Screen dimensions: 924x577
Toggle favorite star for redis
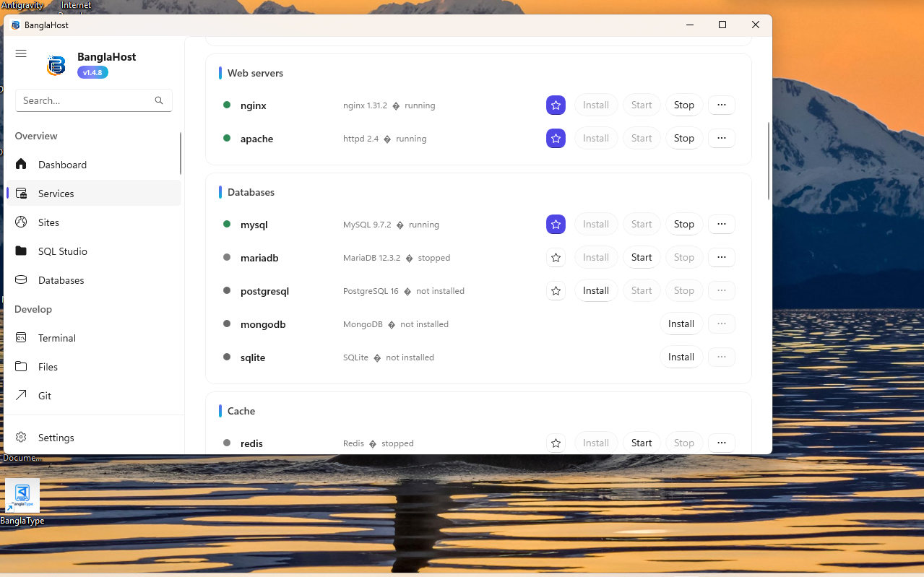(556, 443)
